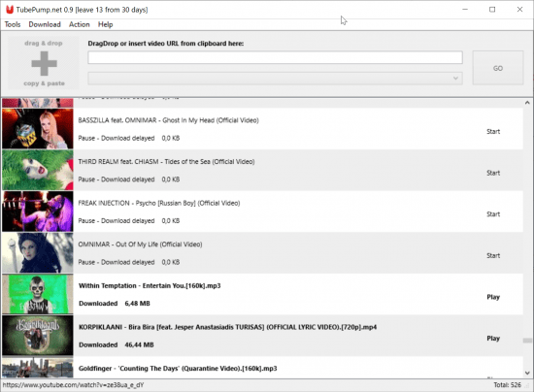Click the scrollbar up arrow
Image resolution: width=534 pixels, height=392 pixels.
527,103
